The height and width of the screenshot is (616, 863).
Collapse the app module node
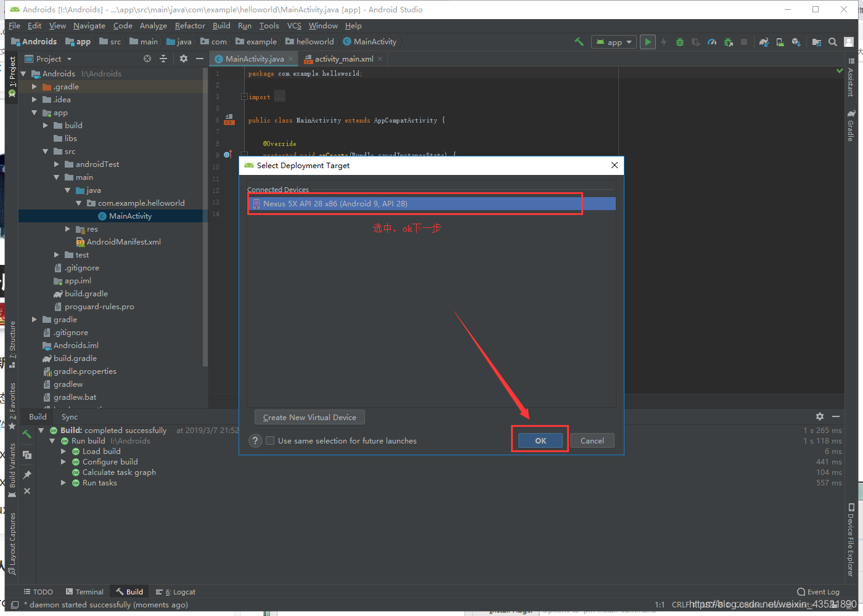pyautogui.click(x=35, y=113)
